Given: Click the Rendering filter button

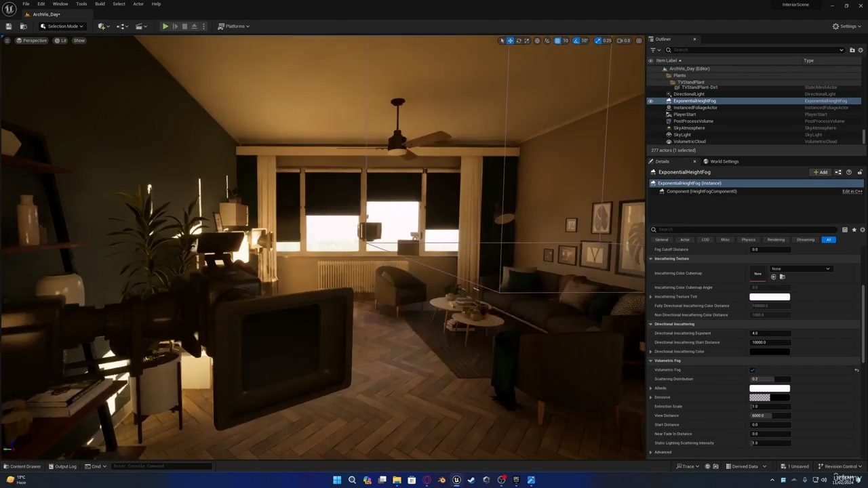Looking at the screenshot, I should pyautogui.click(x=776, y=240).
